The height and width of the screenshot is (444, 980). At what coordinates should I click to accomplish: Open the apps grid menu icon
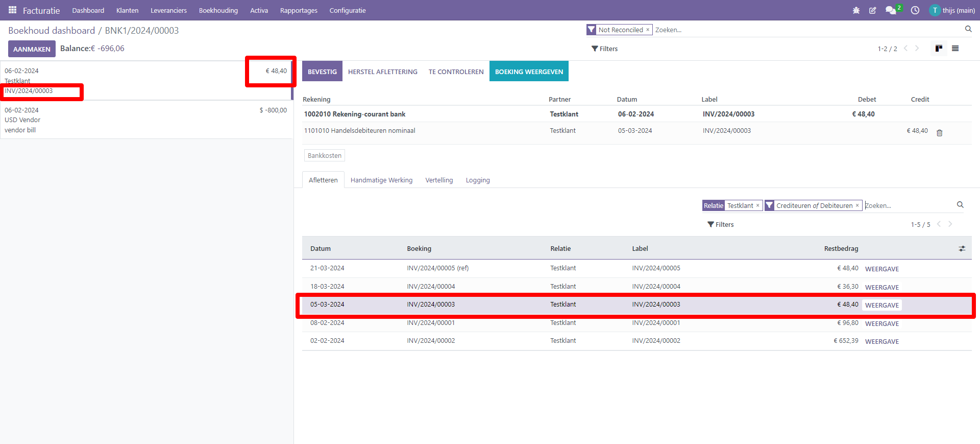pos(12,10)
